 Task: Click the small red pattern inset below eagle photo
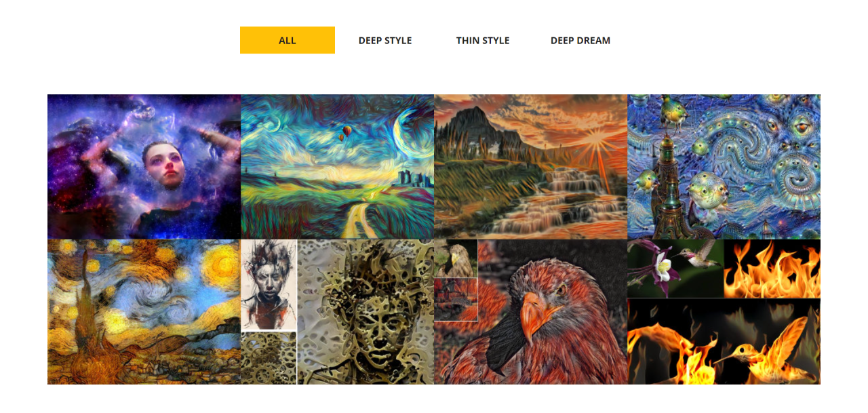456,299
